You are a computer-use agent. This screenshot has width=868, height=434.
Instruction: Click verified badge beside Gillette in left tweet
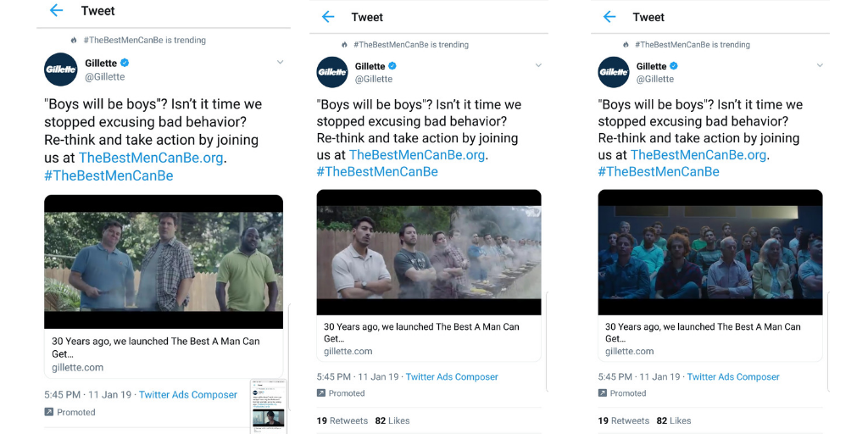pos(125,63)
